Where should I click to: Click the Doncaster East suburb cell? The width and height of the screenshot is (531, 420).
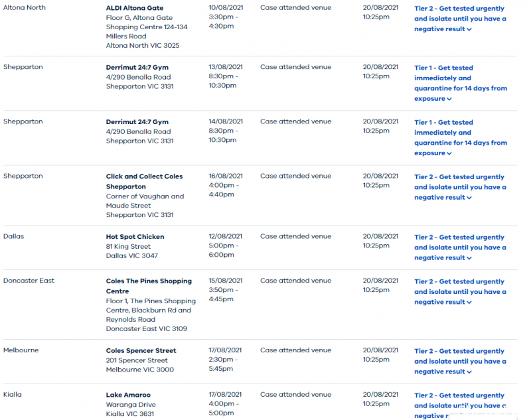tap(29, 281)
